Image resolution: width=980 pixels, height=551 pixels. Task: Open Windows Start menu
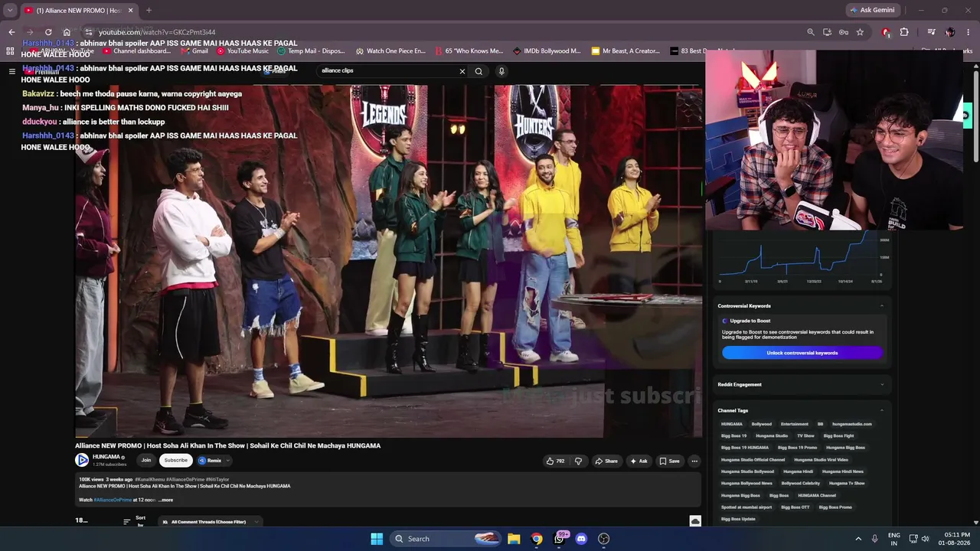[x=377, y=539]
